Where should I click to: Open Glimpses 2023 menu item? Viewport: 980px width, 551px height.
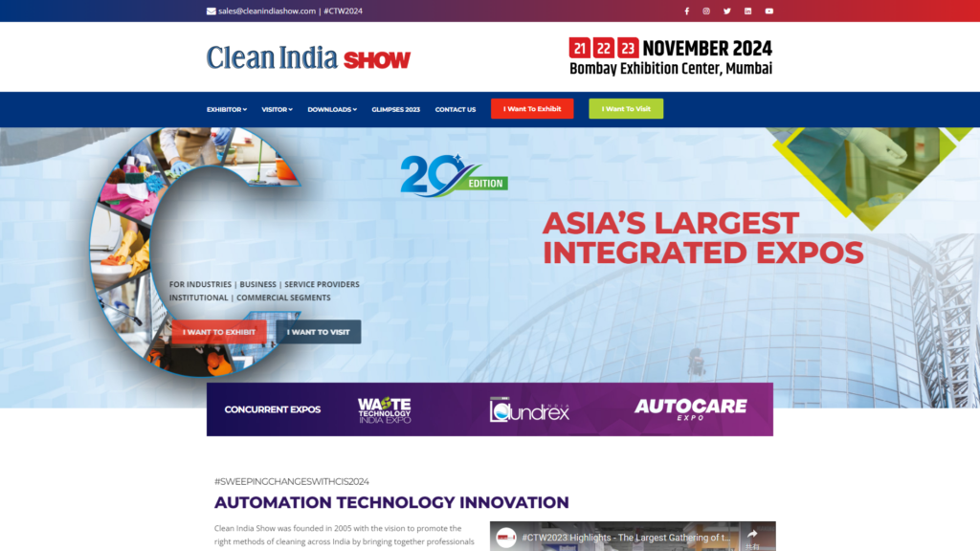[x=395, y=109]
